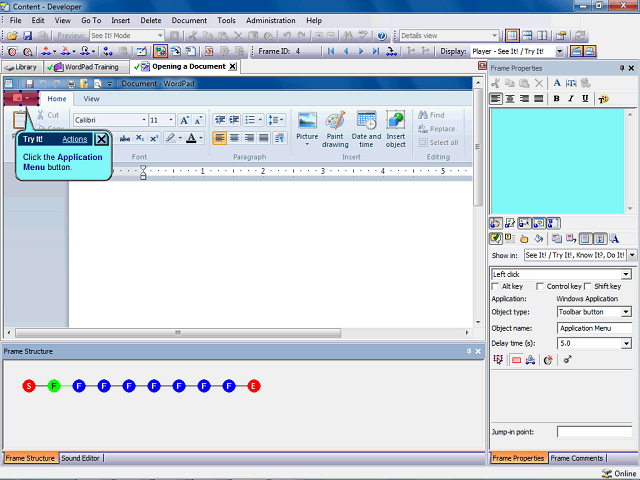Switch to the Sound Editor tab
The height and width of the screenshot is (480, 640).
[80, 458]
